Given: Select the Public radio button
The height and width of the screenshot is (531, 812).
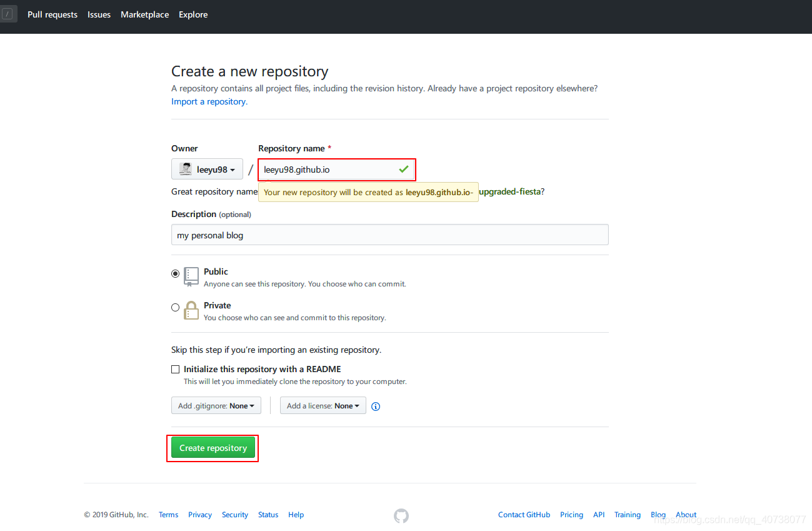Looking at the screenshot, I should tap(175, 273).
